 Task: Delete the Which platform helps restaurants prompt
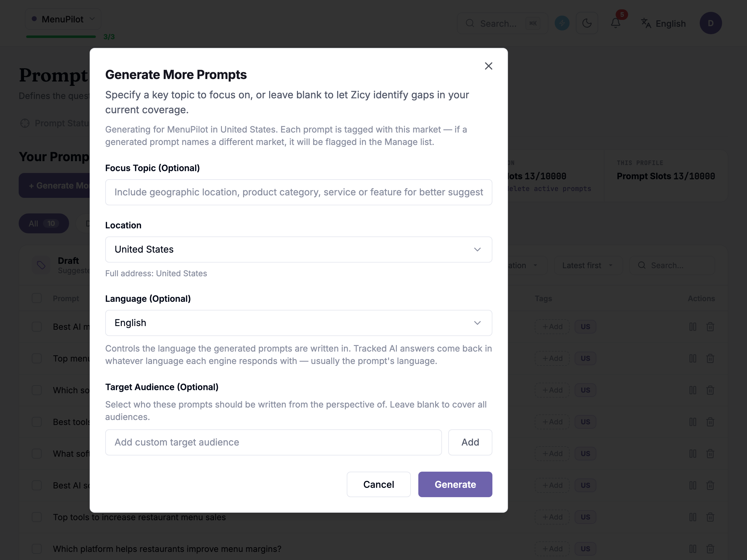[710, 548]
